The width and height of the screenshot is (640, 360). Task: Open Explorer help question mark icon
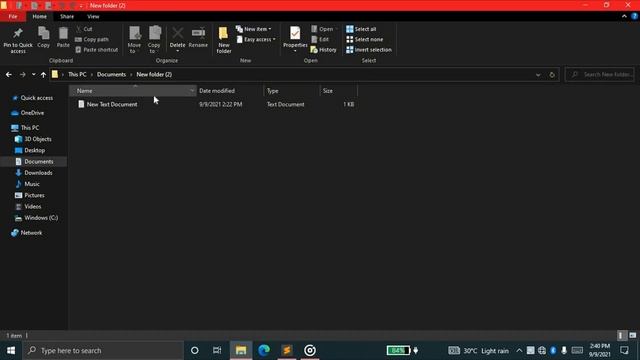click(x=634, y=16)
